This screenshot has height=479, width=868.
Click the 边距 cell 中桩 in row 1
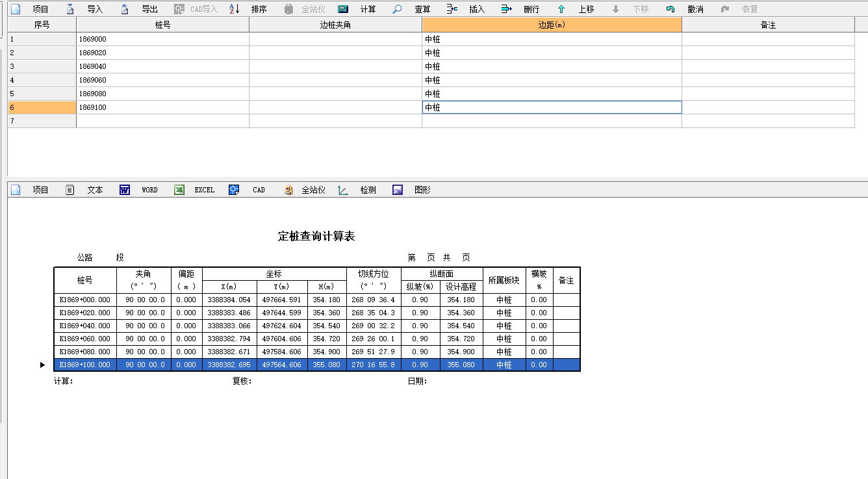point(552,39)
